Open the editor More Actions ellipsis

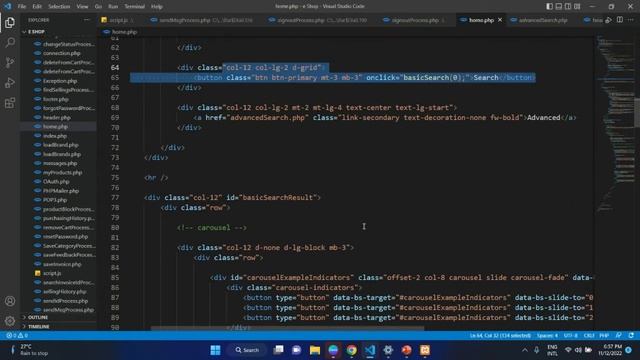coord(631,20)
